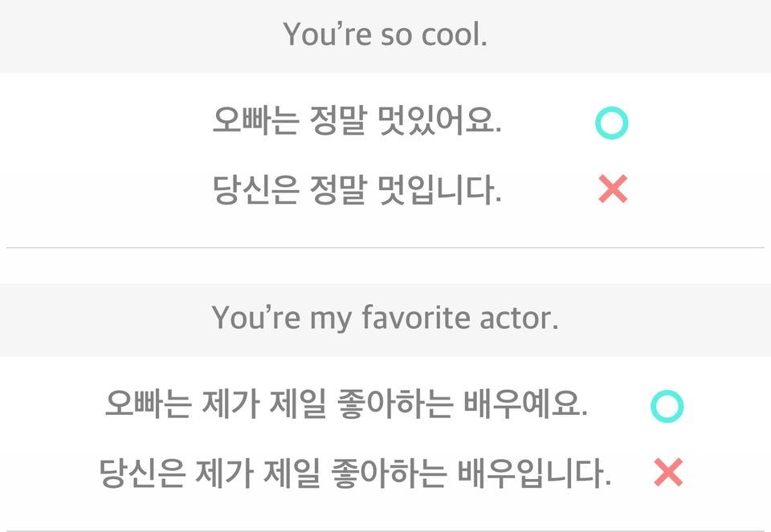Viewport: 771px width, 532px height.
Task: Click the word "cool" in the first header
Action: click(x=453, y=35)
